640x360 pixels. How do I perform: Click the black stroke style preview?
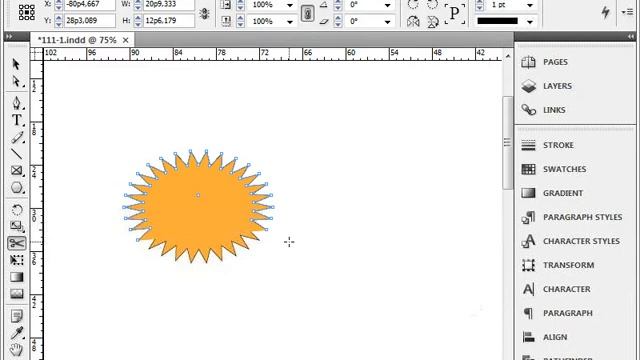[498, 21]
